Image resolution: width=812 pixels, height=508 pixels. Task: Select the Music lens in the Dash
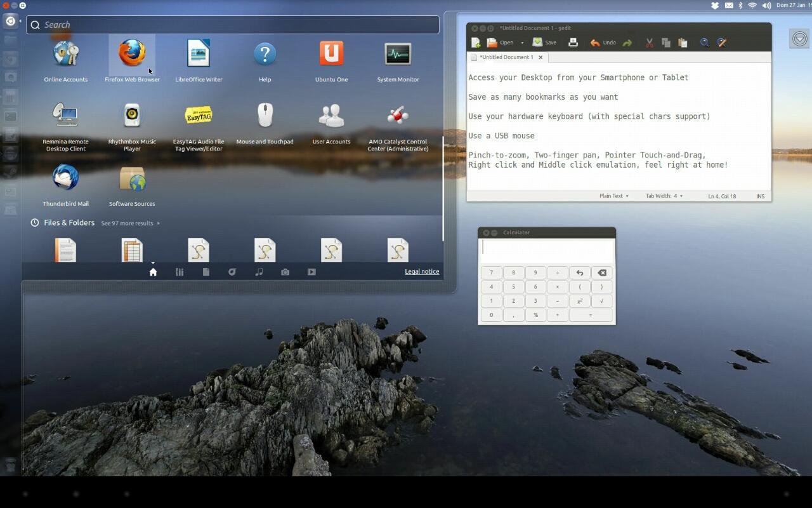[258, 272]
